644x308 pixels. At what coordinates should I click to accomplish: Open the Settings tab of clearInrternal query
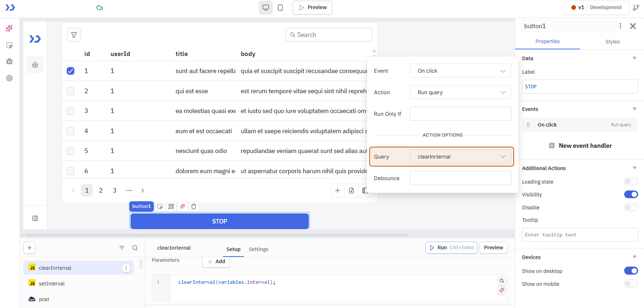(x=258, y=249)
